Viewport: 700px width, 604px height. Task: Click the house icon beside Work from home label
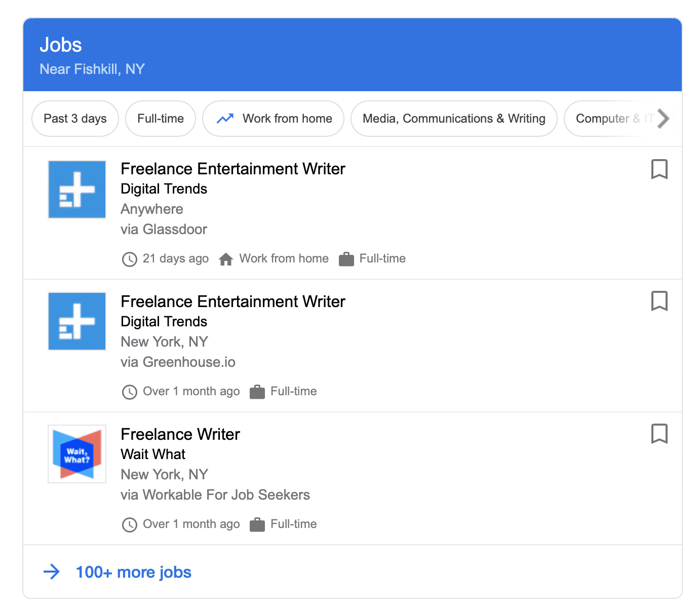pos(226,258)
